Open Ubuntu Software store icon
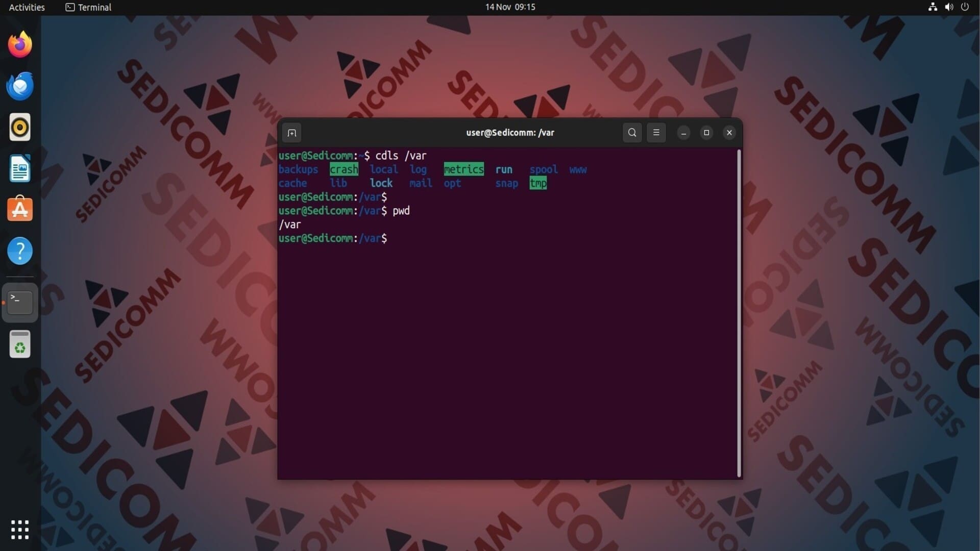The image size is (980, 551). pyautogui.click(x=20, y=209)
